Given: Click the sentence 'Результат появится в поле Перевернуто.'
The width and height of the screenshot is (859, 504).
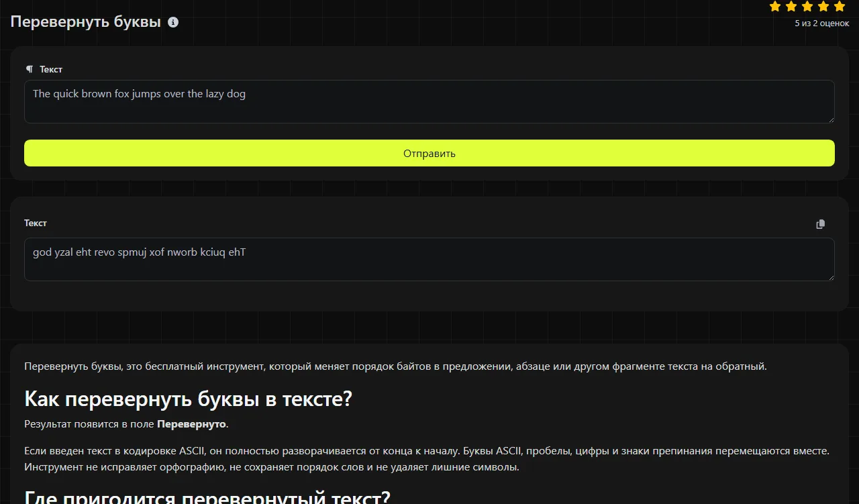Looking at the screenshot, I should click(126, 424).
